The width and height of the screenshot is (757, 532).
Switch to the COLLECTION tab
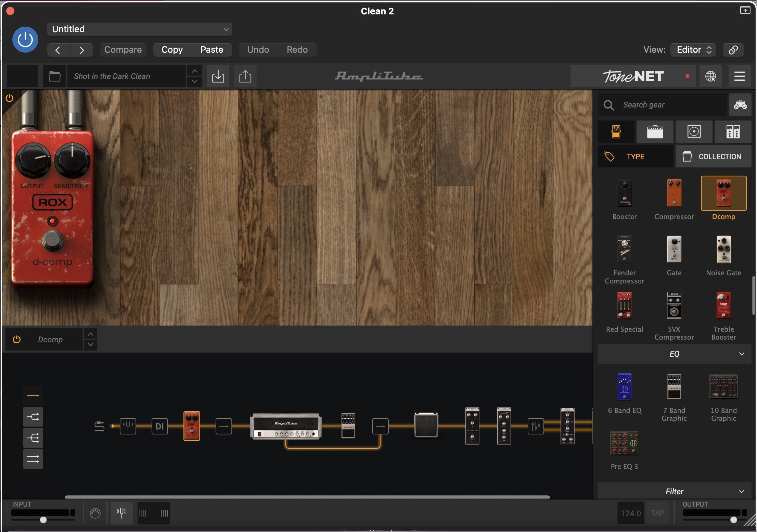(714, 156)
